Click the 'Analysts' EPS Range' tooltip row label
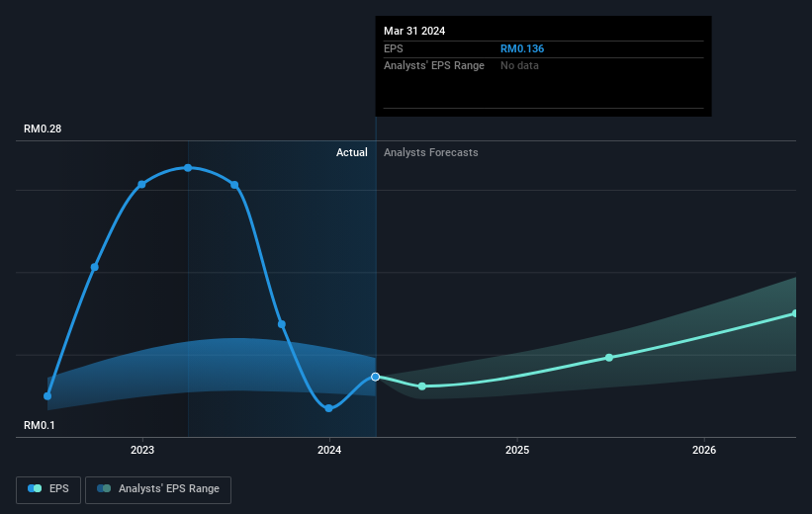Image resolution: width=812 pixels, height=514 pixels. [434, 66]
